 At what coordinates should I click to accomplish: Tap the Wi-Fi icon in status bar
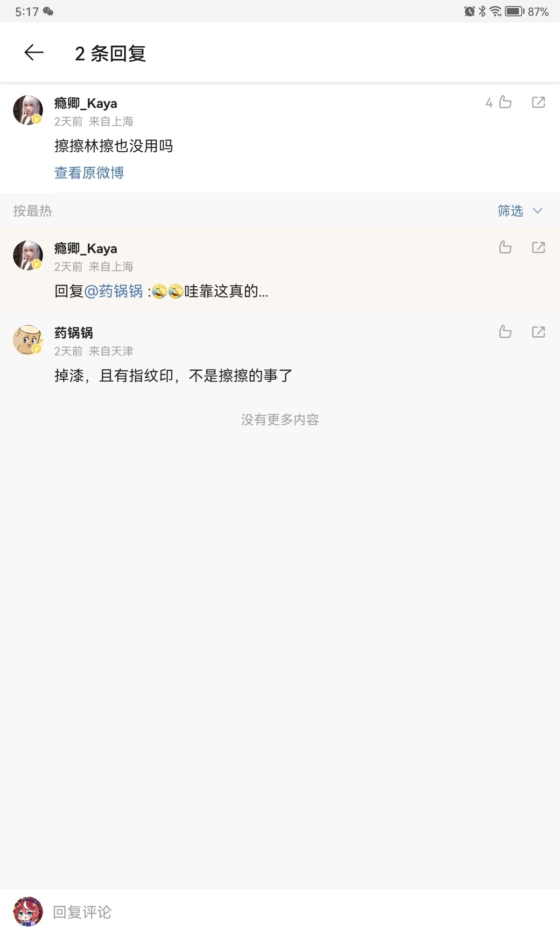pyautogui.click(x=496, y=11)
